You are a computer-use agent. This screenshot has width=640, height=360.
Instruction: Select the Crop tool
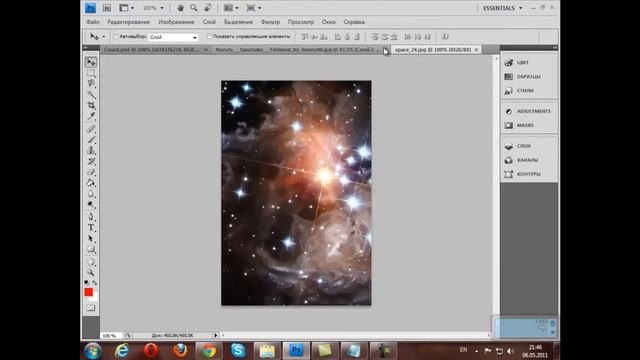[x=91, y=105]
